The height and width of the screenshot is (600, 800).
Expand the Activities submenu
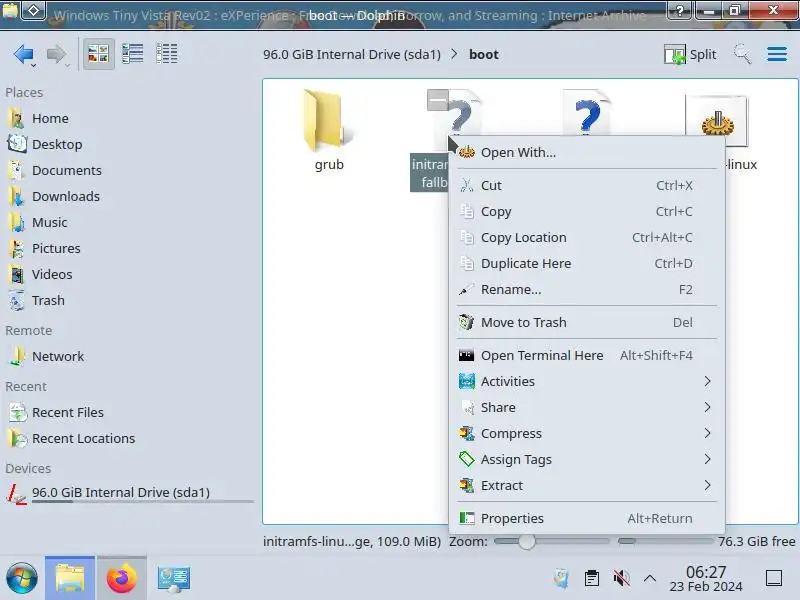[x=587, y=382]
